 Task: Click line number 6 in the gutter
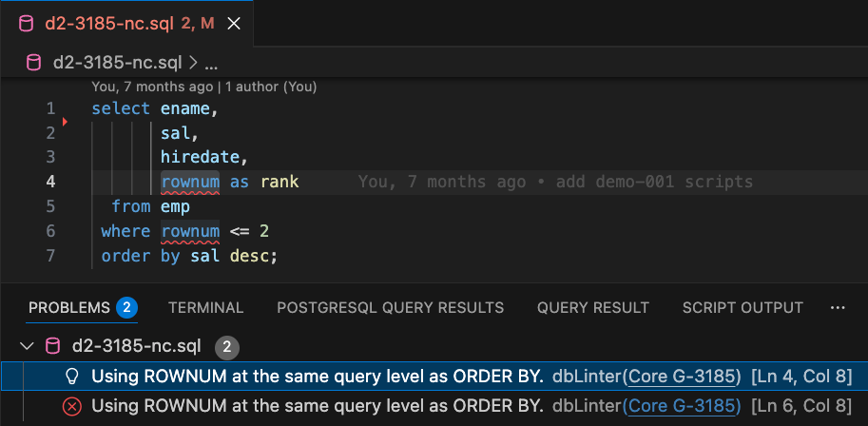pyautogui.click(x=50, y=231)
